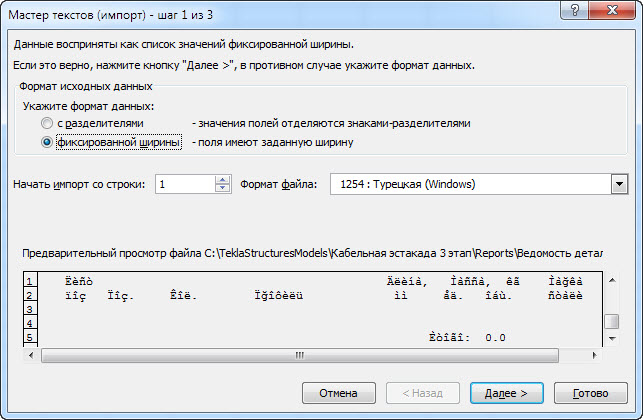This screenshot has height=420, width=643.
Task: Increase the start import row spinner value
Action: 222,180
